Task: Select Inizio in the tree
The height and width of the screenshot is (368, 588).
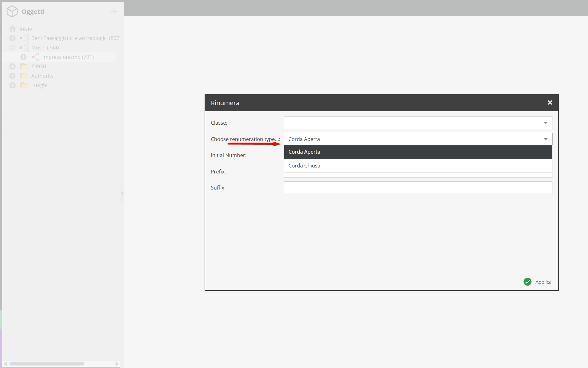Action: (x=26, y=29)
